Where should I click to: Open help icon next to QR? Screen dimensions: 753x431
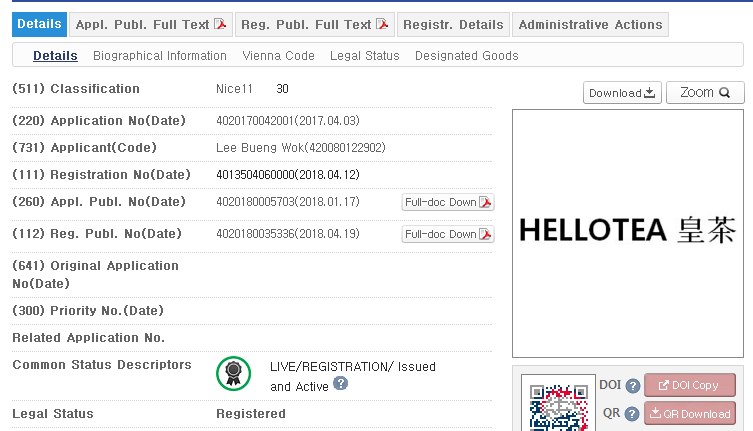click(x=632, y=414)
